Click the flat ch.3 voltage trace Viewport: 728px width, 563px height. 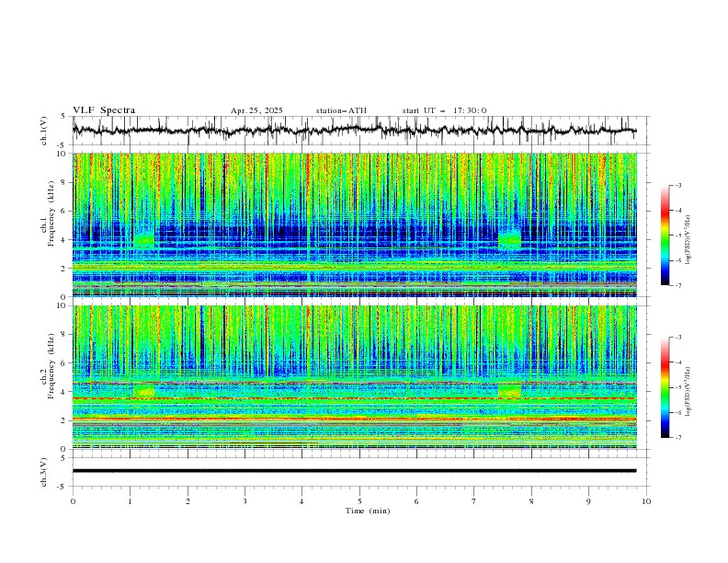point(354,471)
